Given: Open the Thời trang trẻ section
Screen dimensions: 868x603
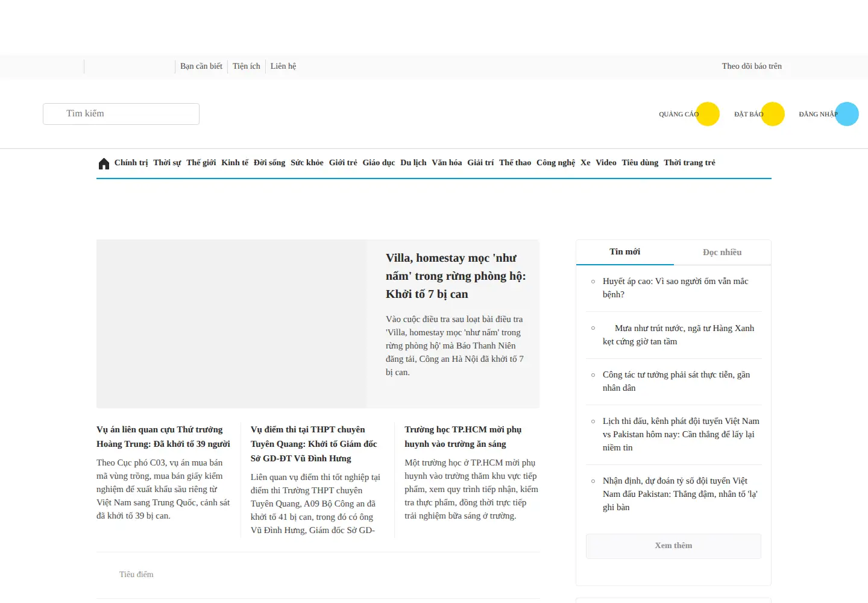Looking at the screenshot, I should tap(690, 163).
